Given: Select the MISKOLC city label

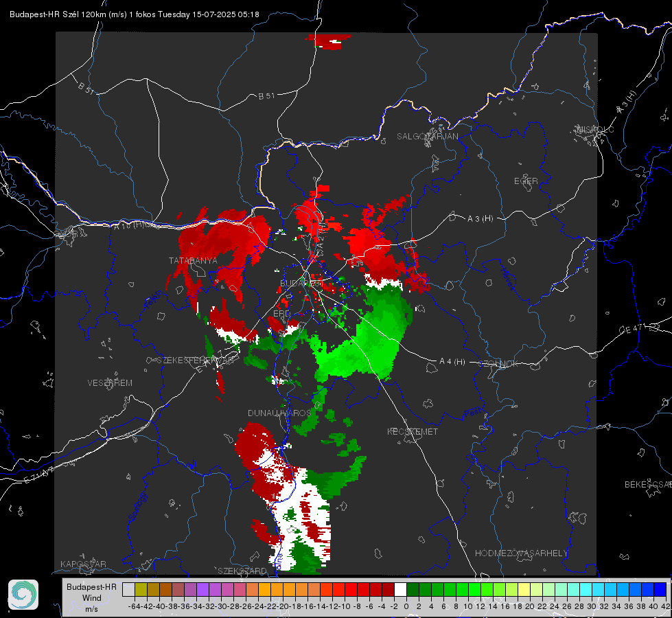Looking at the screenshot, I should [x=595, y=129].
